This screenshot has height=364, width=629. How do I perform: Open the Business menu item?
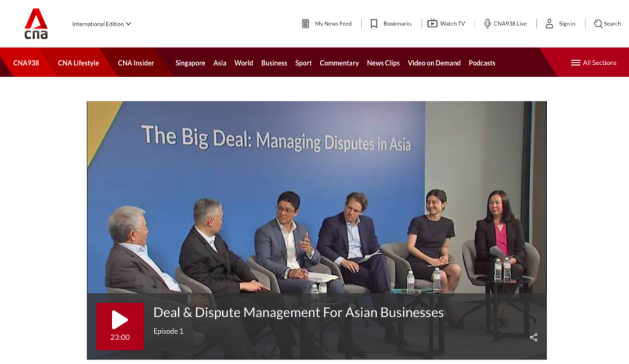click(274, 63)
